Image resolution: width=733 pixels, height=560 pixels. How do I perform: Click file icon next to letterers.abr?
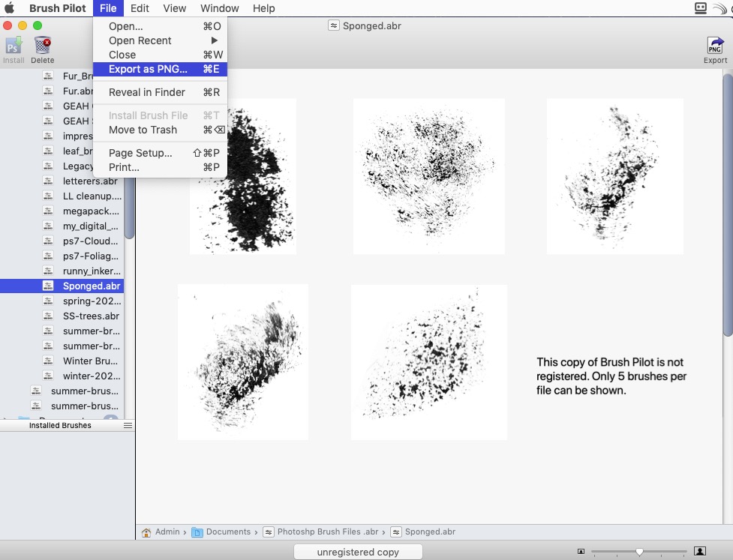(48, 181)
